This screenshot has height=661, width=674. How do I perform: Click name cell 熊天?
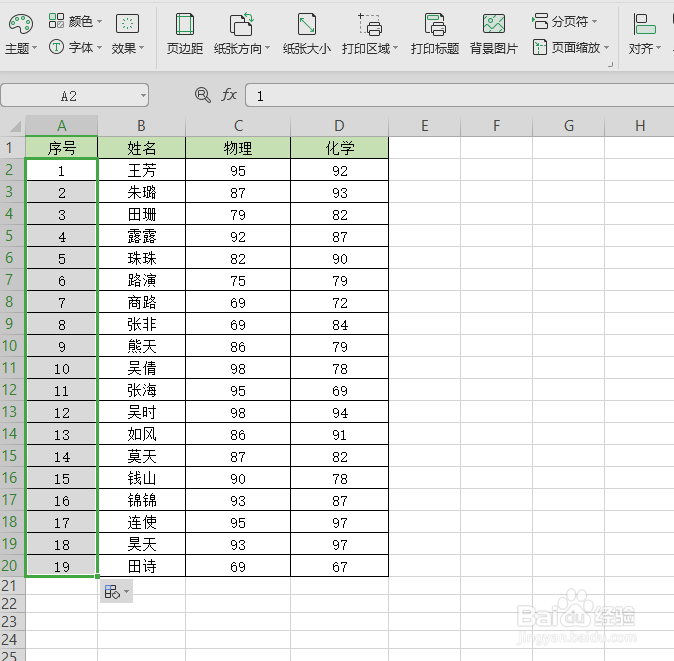(x=141, y=346)
